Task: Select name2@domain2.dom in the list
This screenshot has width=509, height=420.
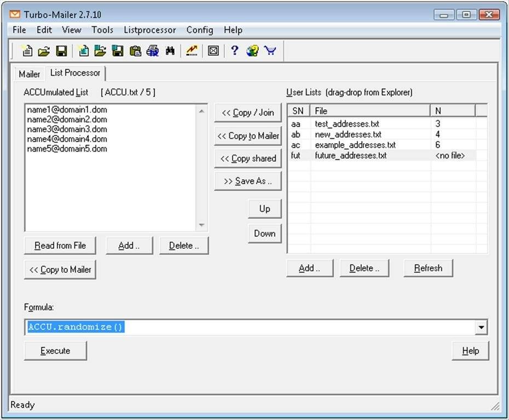Action: [x=67, y=119]
